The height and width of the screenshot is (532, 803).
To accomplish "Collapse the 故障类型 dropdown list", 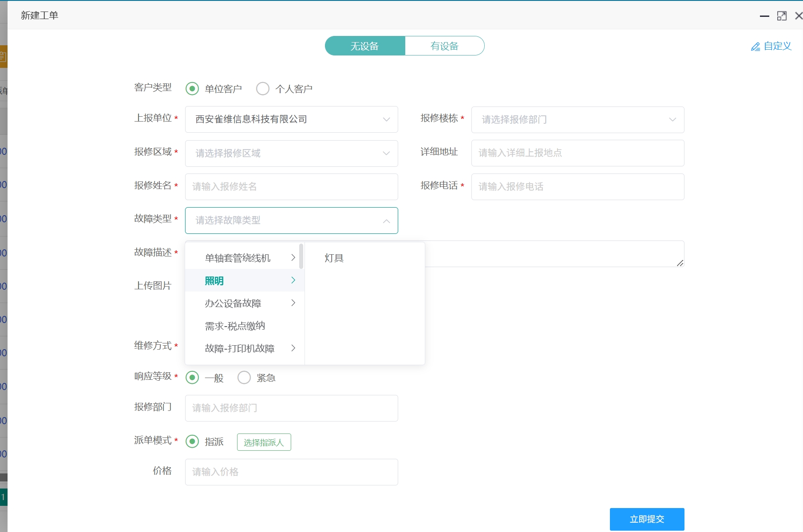I will [386, 221].
